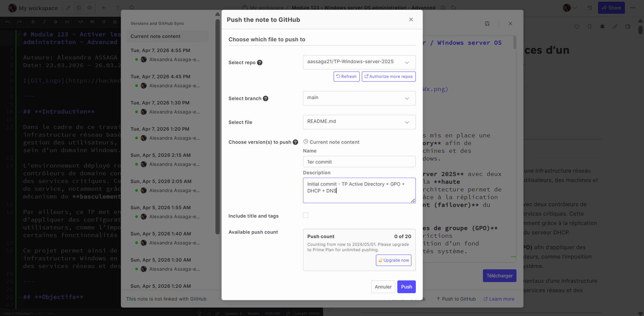
Task: Toggle notifications bell icon
Action: [602, 27]
